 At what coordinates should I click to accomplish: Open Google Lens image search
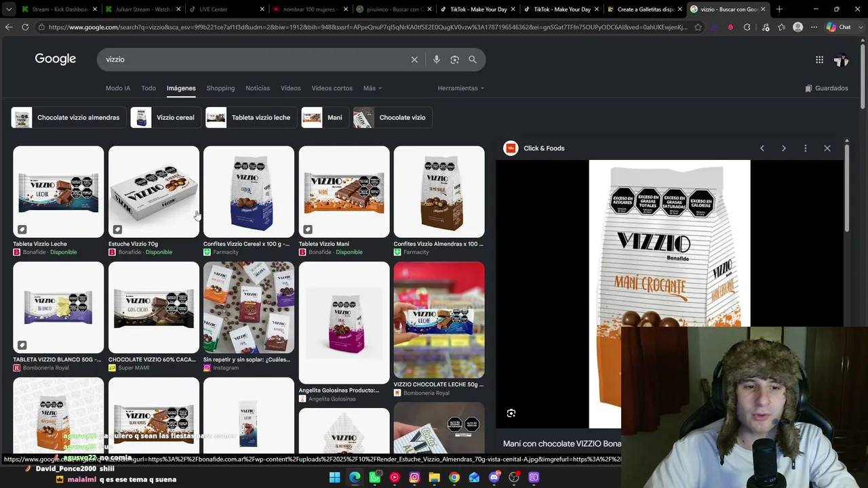[454, 60]
